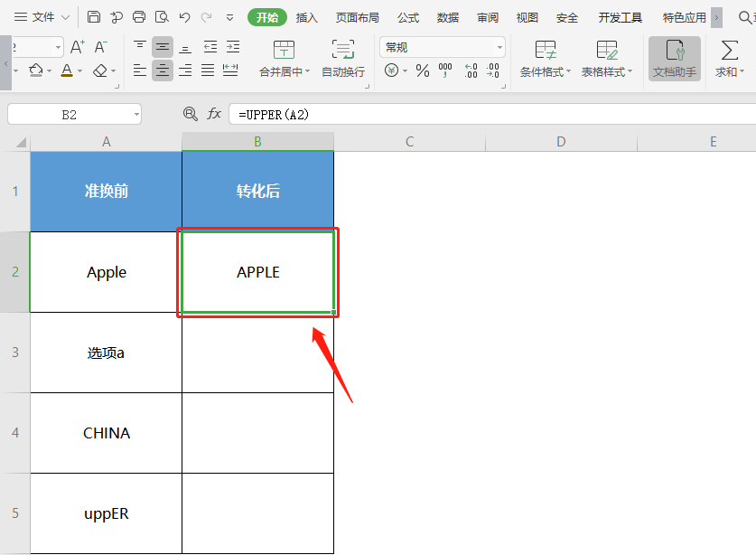This screenshot has width=756, height=555.
Task: Switch to 数据 tab
Action: (448, 18)
